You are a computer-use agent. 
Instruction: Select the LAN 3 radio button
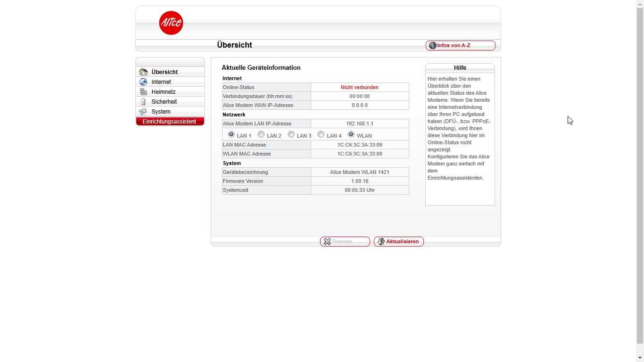[291, 134]
